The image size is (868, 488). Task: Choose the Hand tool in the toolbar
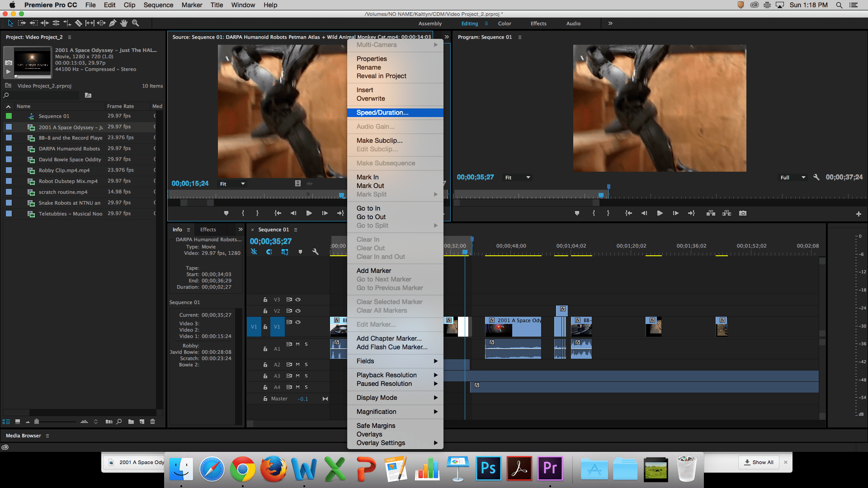click(x=124, y=23)
